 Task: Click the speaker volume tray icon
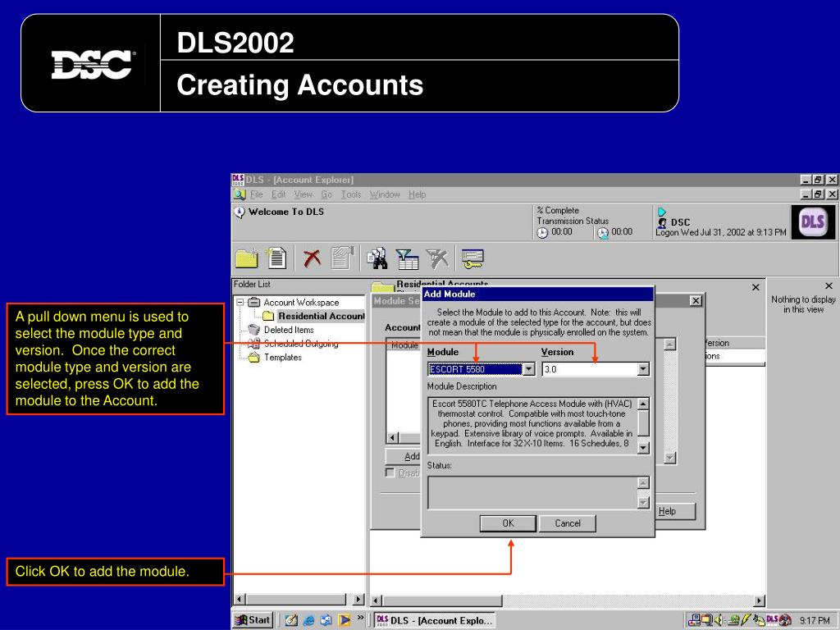pos(719,620)
